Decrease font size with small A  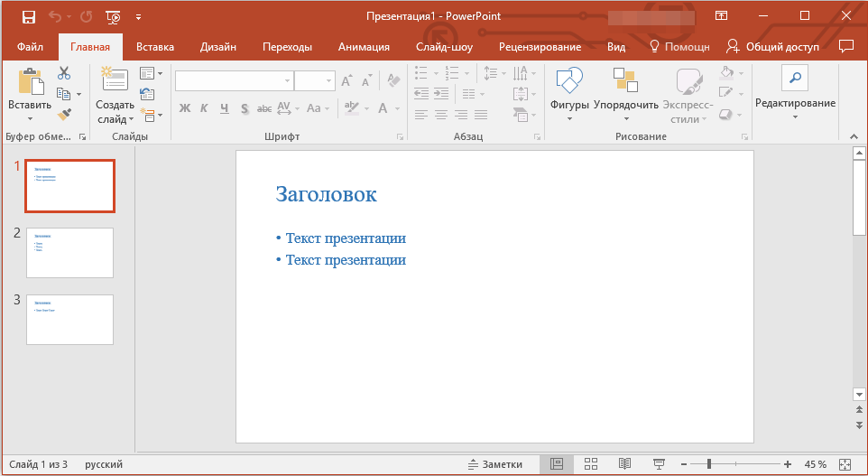pos(366,81)
